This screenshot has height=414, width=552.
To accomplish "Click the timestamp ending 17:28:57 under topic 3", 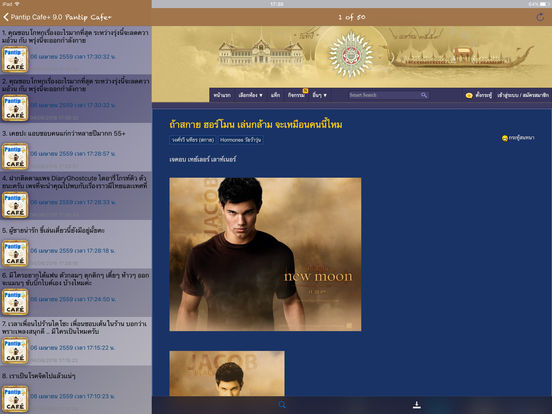I will coord(73,153).
